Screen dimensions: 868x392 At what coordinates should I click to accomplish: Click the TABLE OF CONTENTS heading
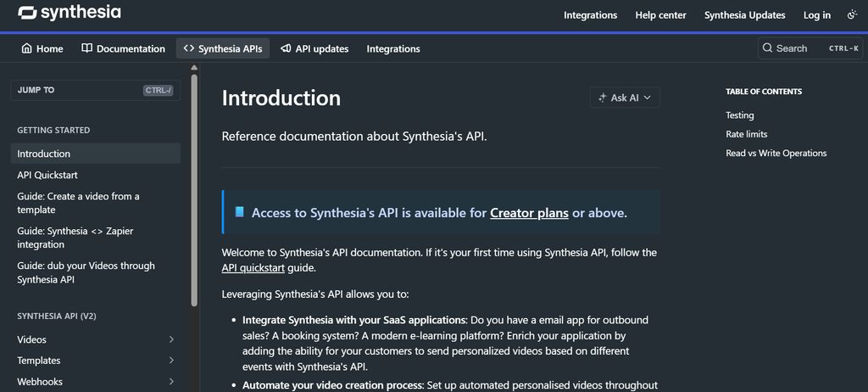(x=764, y=92)
